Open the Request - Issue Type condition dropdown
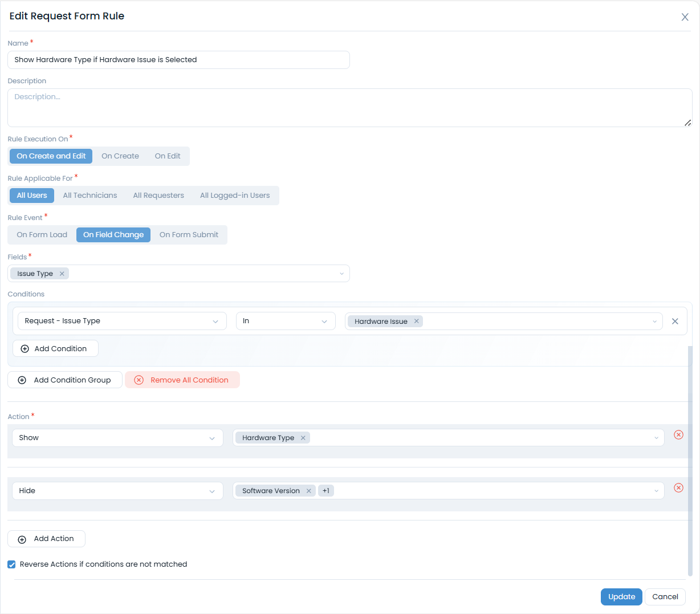 (x=122, y=321)
